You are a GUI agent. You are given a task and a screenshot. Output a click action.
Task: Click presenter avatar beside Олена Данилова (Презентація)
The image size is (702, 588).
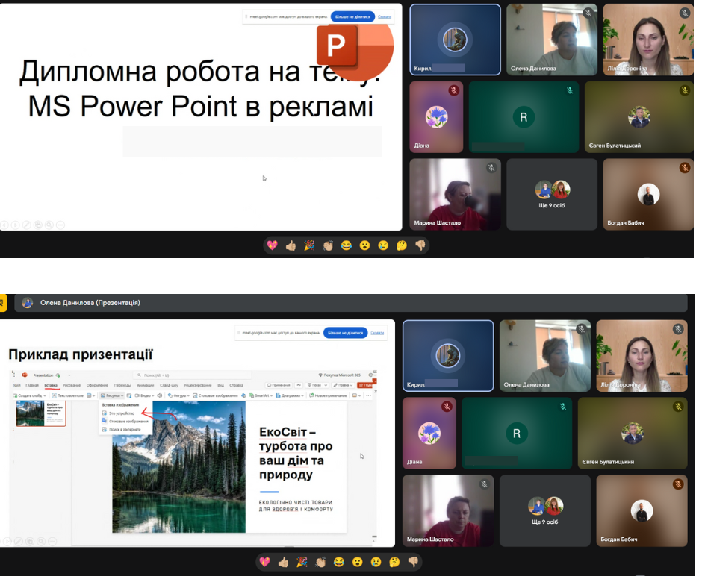coord(28,303)
